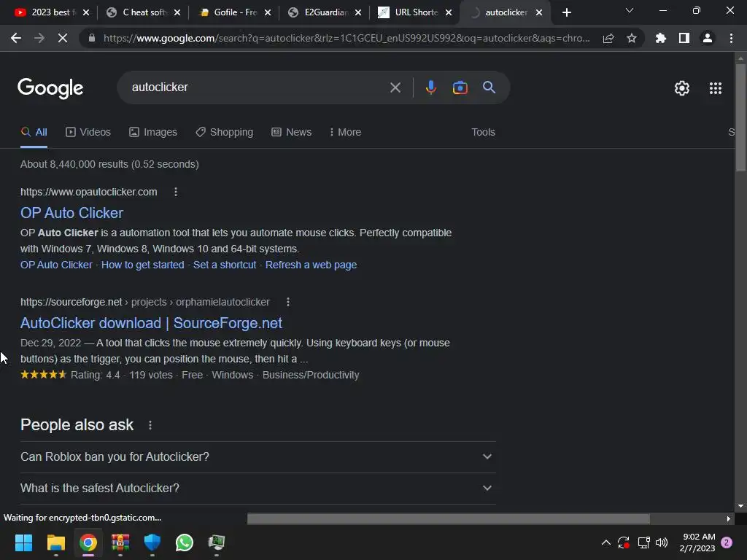Screen dimensions: 747x560
Task: Open the Chrome profile menu
Action: click(708, 38)
